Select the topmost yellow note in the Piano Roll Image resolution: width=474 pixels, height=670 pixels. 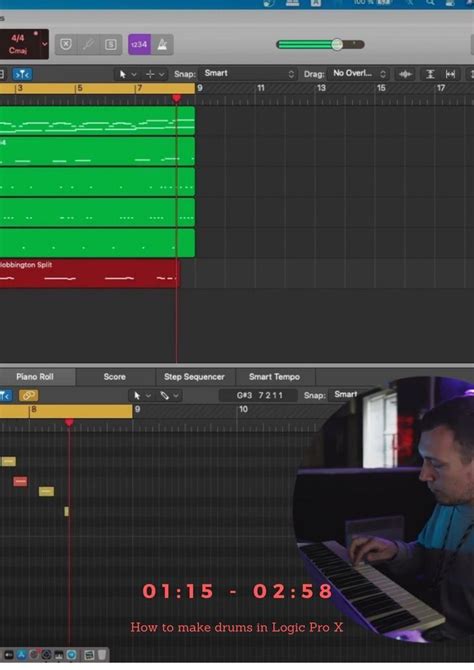pyautogui.click(x=9, y=461)
